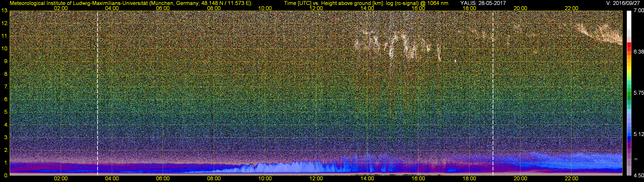Click the 02:00 label on the top time axis
Viewport: 644px width, 182px height.
(61, 8)
